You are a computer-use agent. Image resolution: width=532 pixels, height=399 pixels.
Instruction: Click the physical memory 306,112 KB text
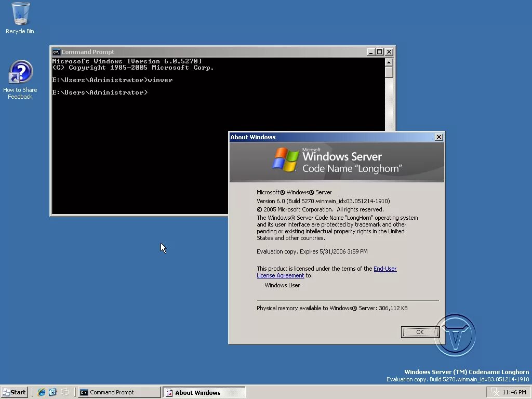click(332, 308)
